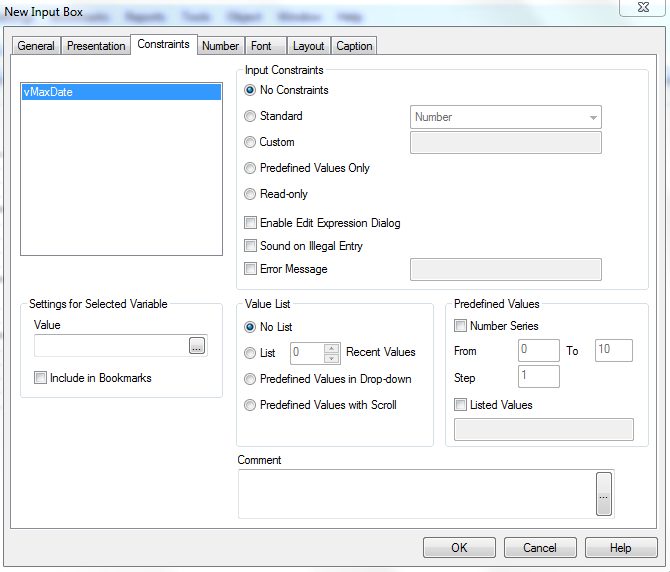Expand the Number standard-type dropdown
This screenshot has width=670, height=572.
tap(594, 117)
